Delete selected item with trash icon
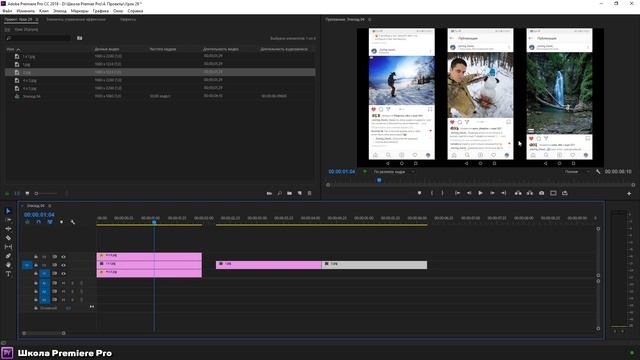Screen dimensions: 640x360 (309, 193)
